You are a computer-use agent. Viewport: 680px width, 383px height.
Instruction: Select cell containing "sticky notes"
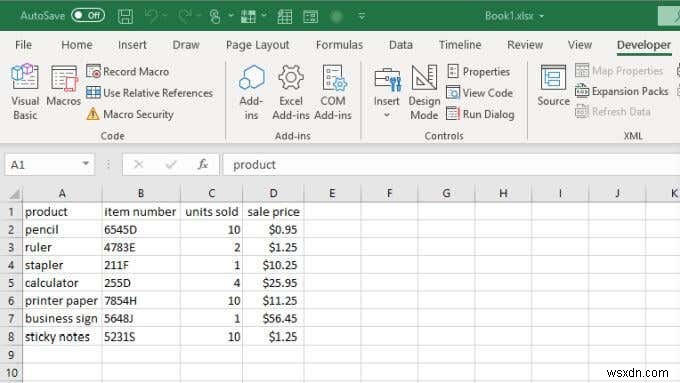tap(62, 337)
